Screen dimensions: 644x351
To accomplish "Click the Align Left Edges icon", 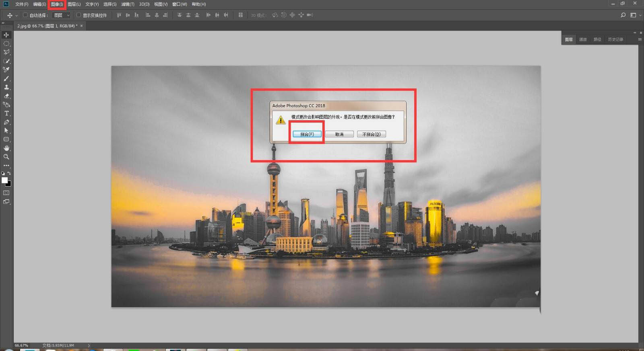I will click(148, 15).
